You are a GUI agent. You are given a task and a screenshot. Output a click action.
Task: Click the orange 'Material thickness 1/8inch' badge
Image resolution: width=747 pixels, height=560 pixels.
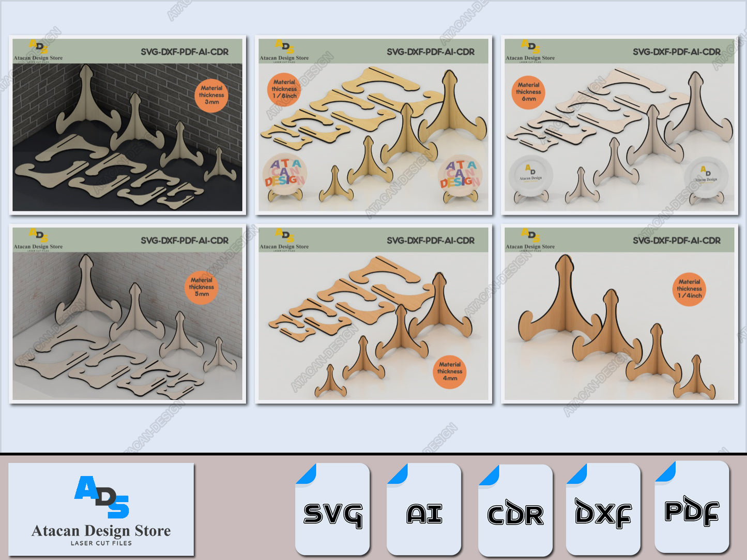click(284, 89)
